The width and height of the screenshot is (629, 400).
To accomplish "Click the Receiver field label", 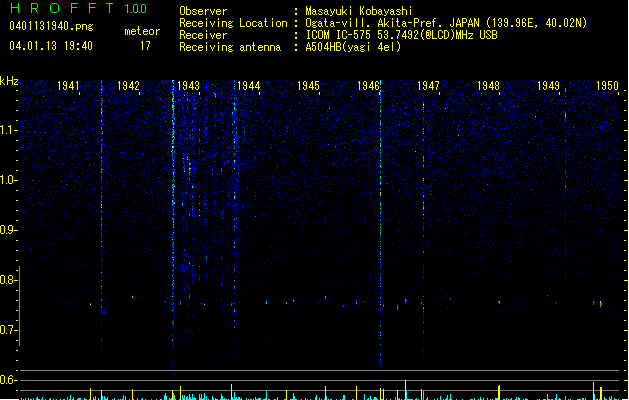I will (x=203, y=35).
